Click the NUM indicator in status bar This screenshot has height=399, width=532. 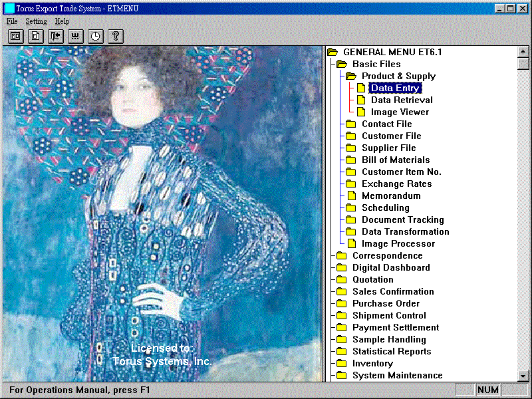click(x=488, y=390)
